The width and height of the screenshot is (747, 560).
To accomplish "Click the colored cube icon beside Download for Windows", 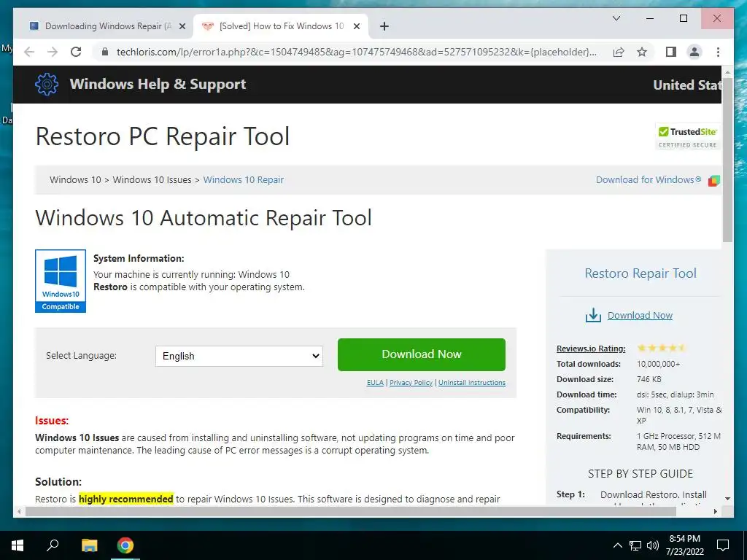I will pyautogui.click(x=713, y=181).
